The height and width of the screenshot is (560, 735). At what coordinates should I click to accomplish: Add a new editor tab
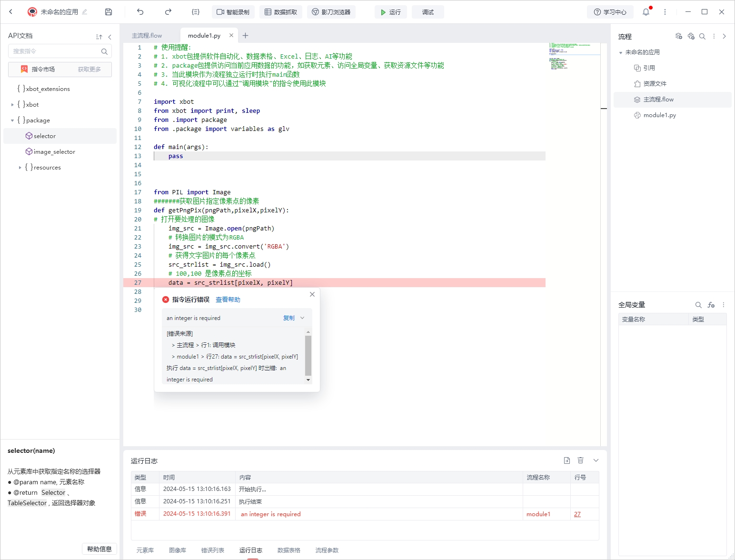pos(245,35)
